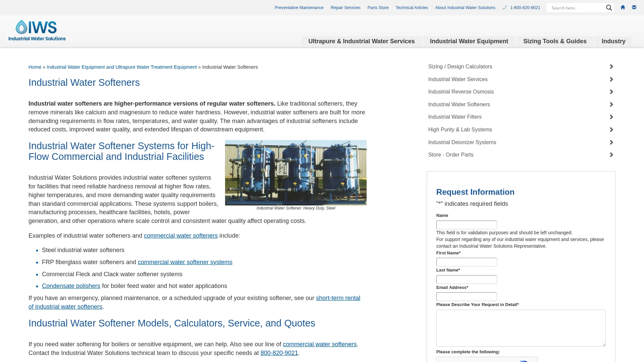Click the phone icon beside 1-800-820-9021
The height and width of the screenshot is (362, 644).
coord(504,8)
